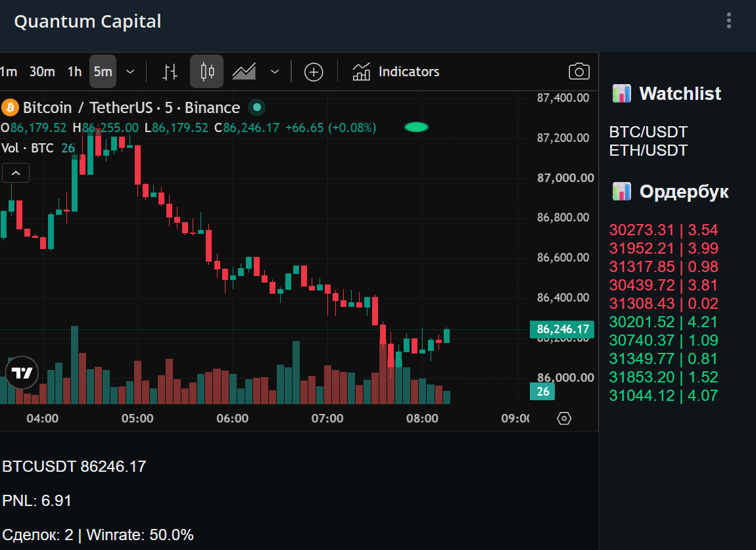Screen dimensions: 756x550
Task: Select the 5m timeframe
Action: pyautogui.click(x=103, y=72)
